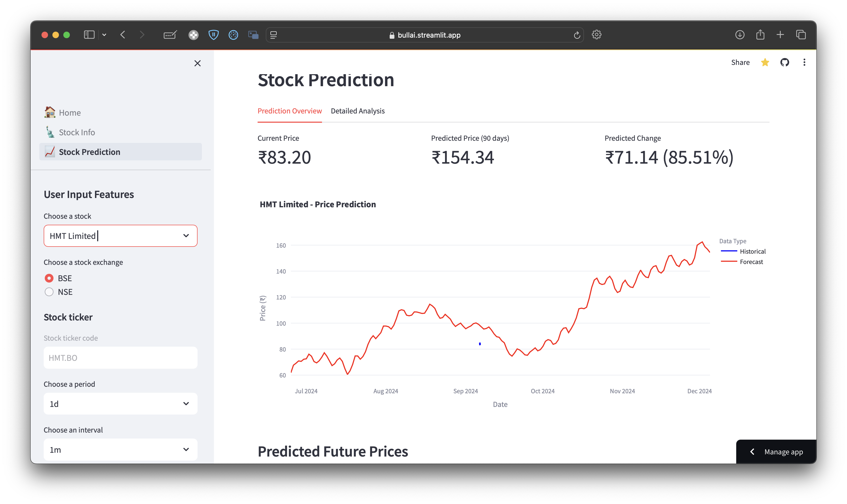Viewport: 847px width, 504px height.
Task: Click the star/favorite icon next to Share
Action: tap(765, 62)
